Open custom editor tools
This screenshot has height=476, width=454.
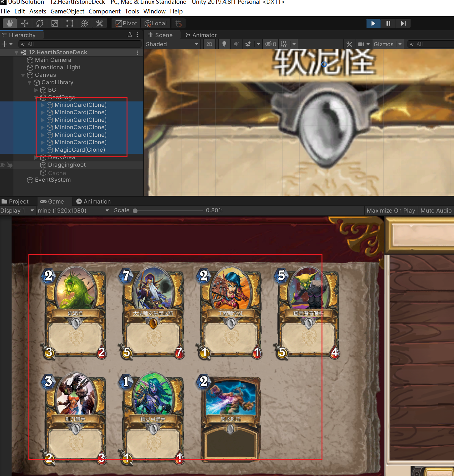pyautogui.click(x=100, y=23)
